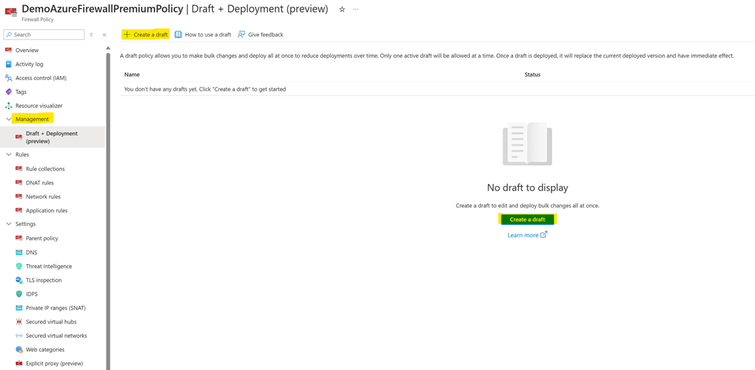The image size is (755, 370).
Task: Go to Rule collections
Action: tap(45, 169)
